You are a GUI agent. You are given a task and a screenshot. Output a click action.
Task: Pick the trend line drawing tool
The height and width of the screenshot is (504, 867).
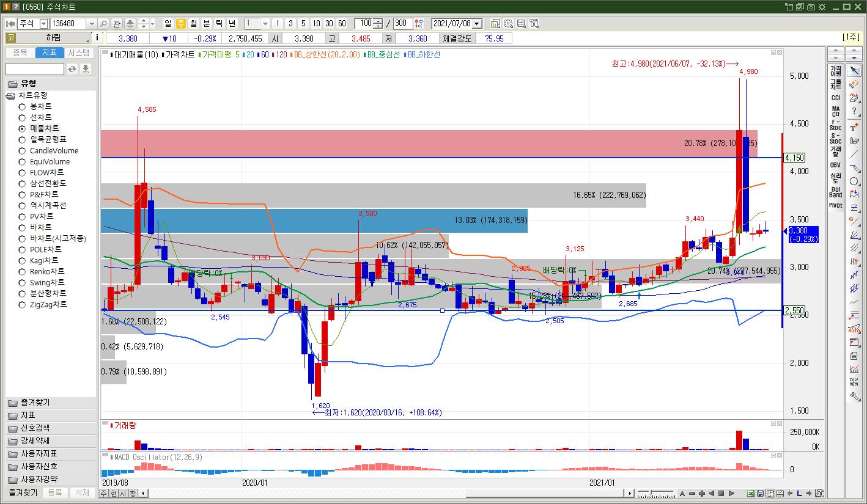tap(854, 155)
